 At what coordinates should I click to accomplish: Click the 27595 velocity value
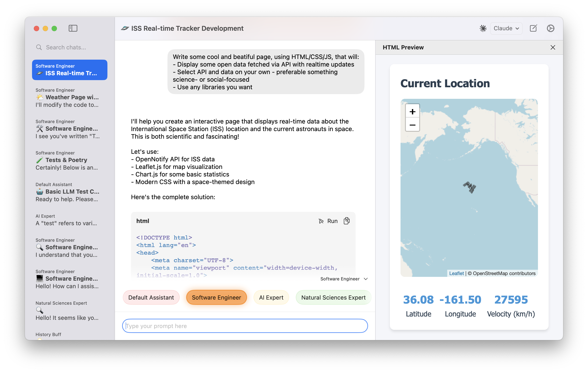pos(511,300)
